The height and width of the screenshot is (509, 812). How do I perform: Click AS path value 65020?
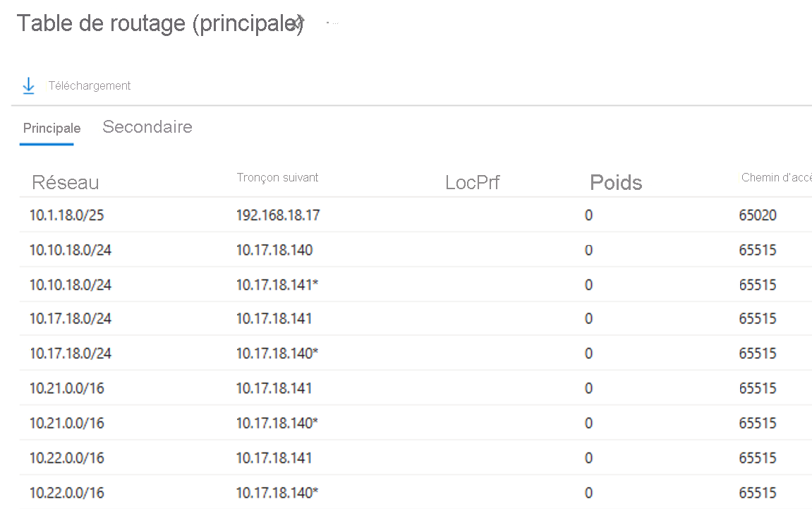757,215
